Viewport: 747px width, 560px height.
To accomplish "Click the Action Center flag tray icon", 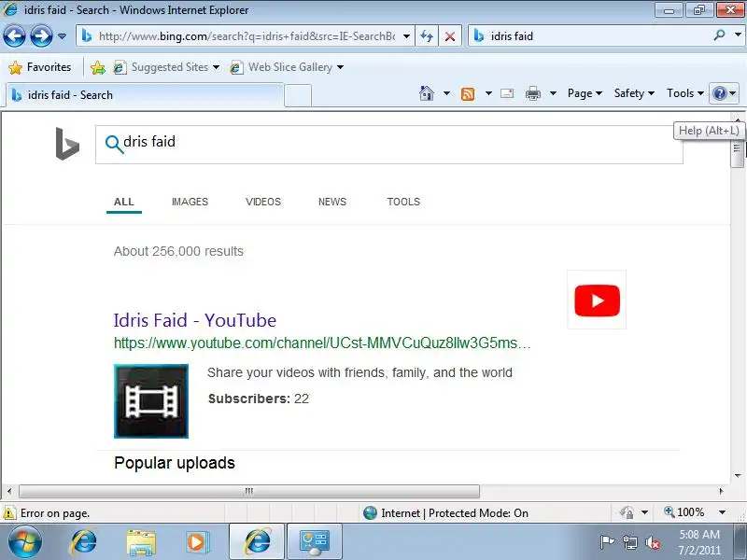I will (x=607, y=542).
